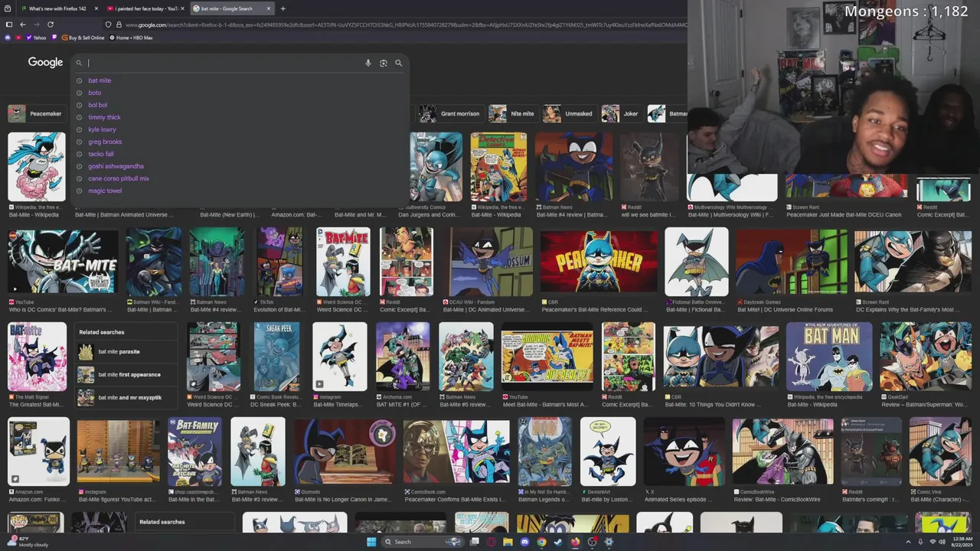Open 'Bat-Mite Is No Longer Canon' Gizmodo image
980x551 pixels.
(x=345, y=452)
